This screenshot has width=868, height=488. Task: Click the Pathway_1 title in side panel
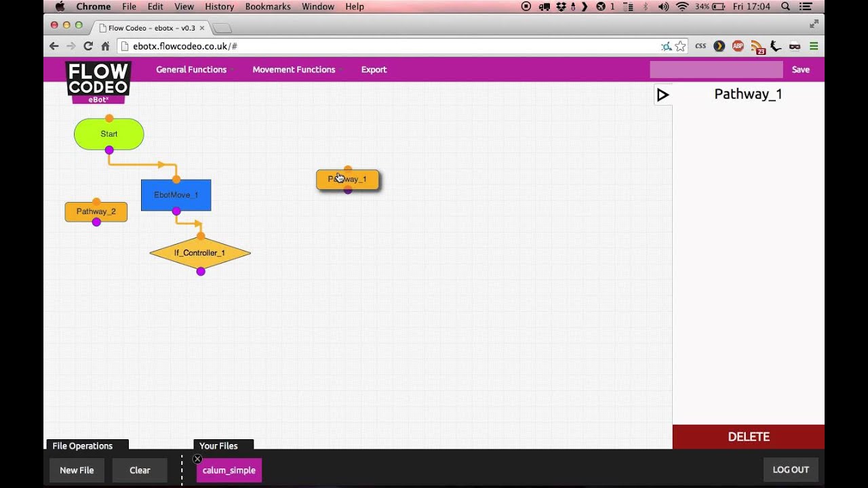point(748,94)
